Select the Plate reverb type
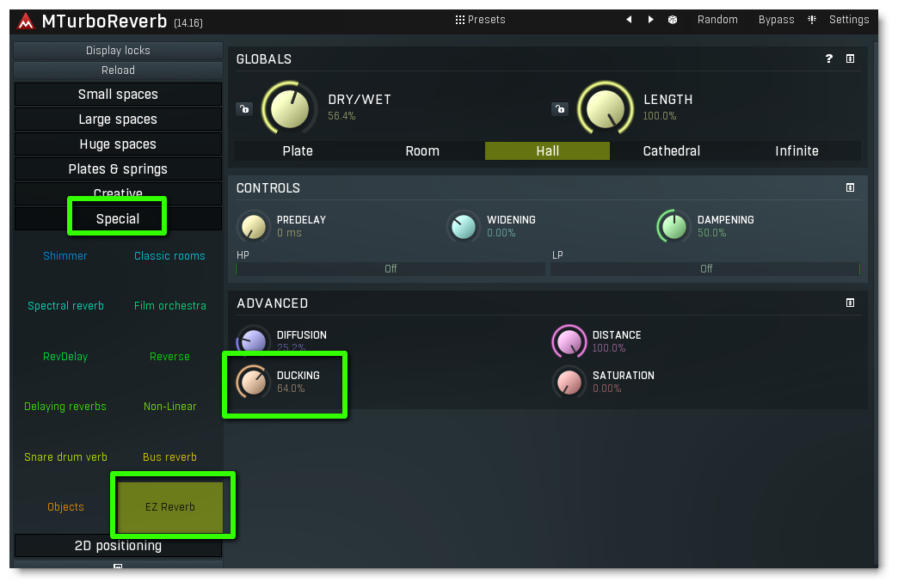 click(298, 150)
